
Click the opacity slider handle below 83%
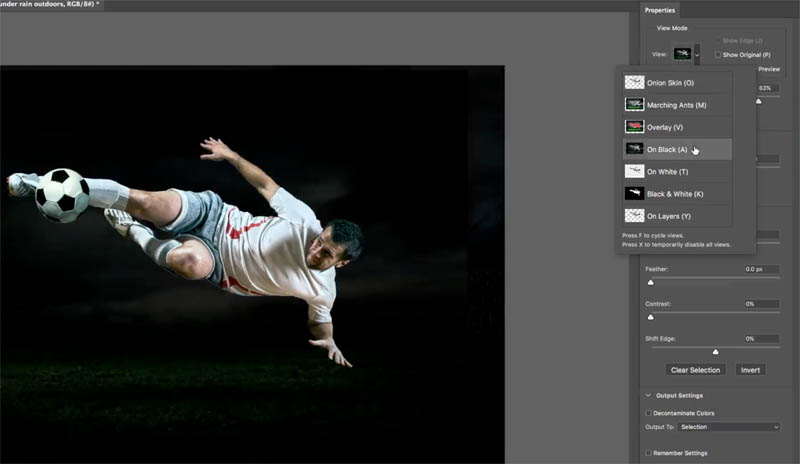[759, 101]
